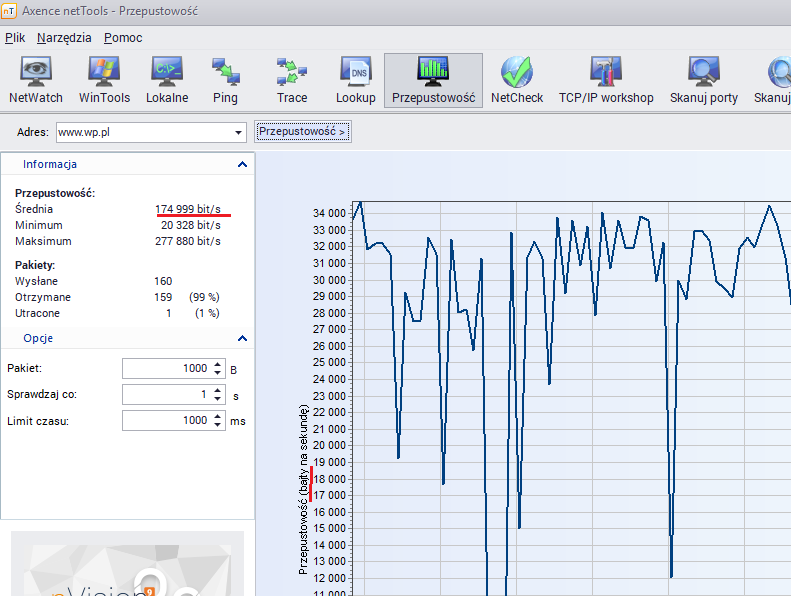
Task: Decrease the Limit czasu value
Action: [217, 425]
